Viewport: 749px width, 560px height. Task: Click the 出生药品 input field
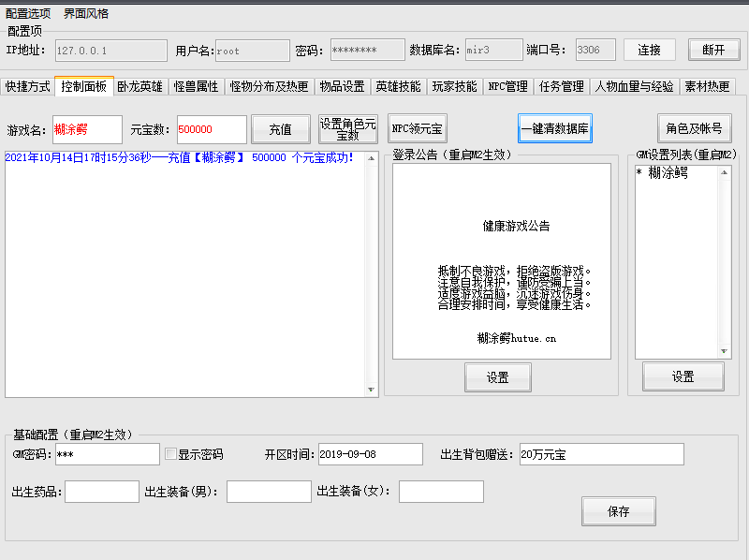102,492
